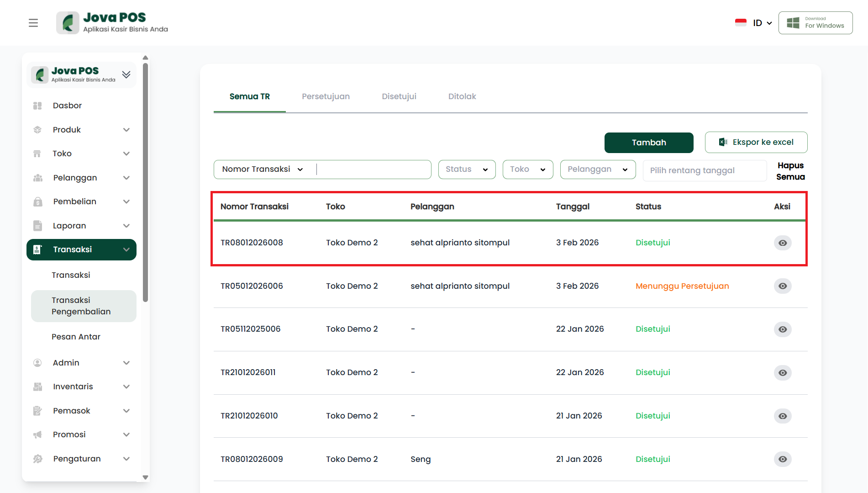Click the Jova POS logo in header

click(x=112, y=23)
